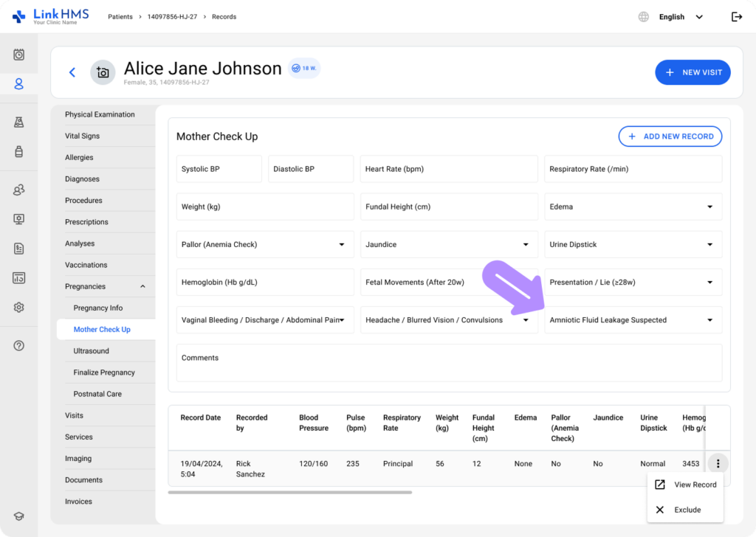Click the patient photo camera icon
The image size is (756, 537).
pyautogui.click(x=103, y=72)
